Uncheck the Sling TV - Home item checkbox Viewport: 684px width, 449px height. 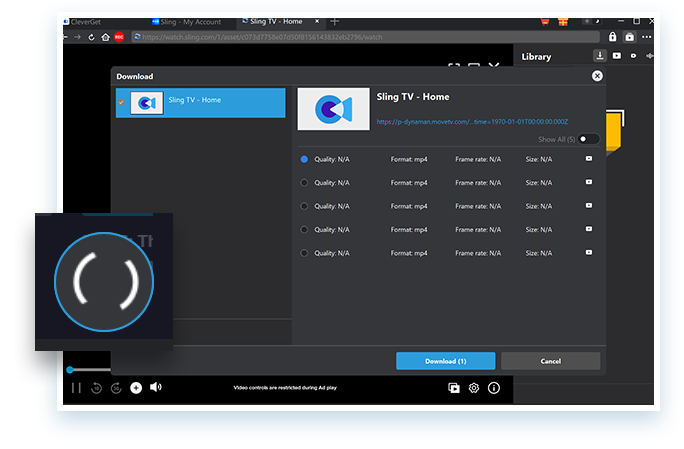tap(121, 103)
